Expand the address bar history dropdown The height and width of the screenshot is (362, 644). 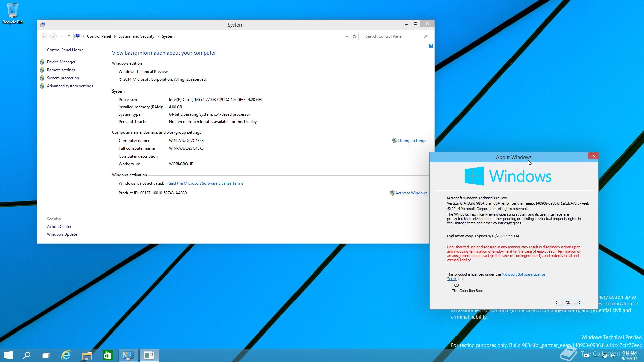[x=347, y=36]
